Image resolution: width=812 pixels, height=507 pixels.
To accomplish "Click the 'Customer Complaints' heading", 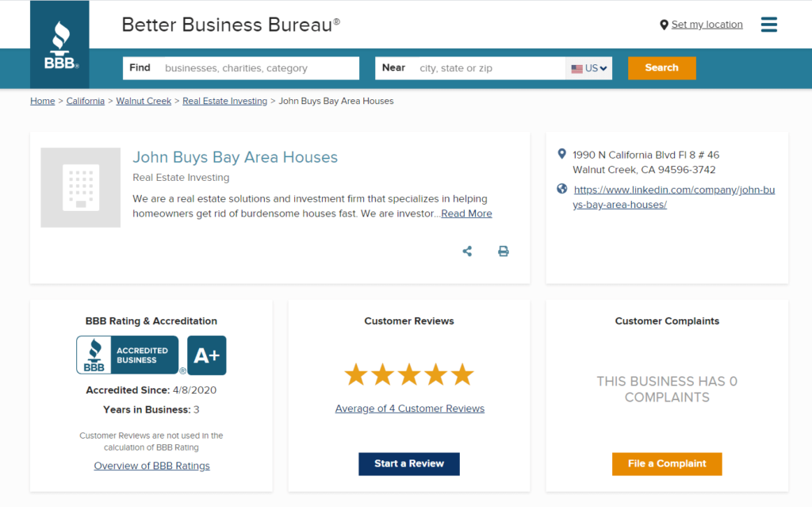I will coord(667,321).
